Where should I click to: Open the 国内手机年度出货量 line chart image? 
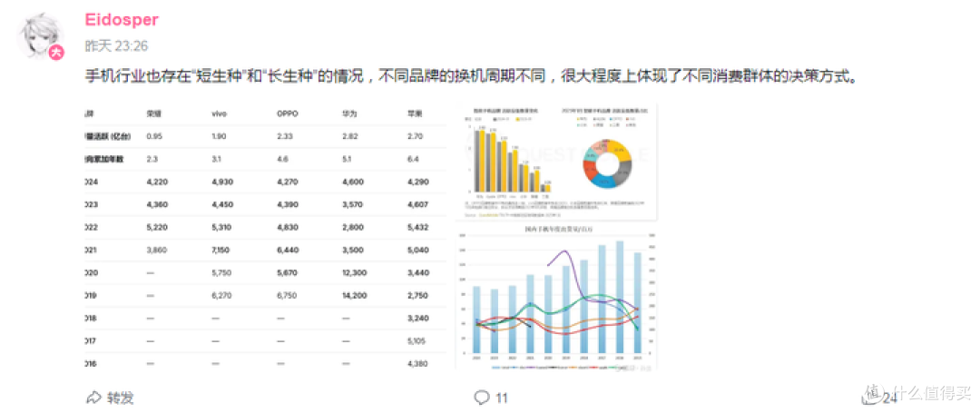click(556, 298)
